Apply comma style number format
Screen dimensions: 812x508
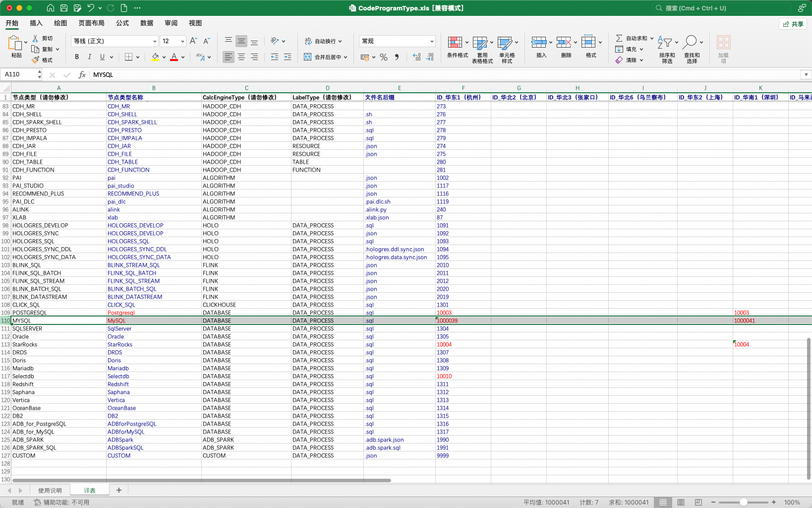397,57
